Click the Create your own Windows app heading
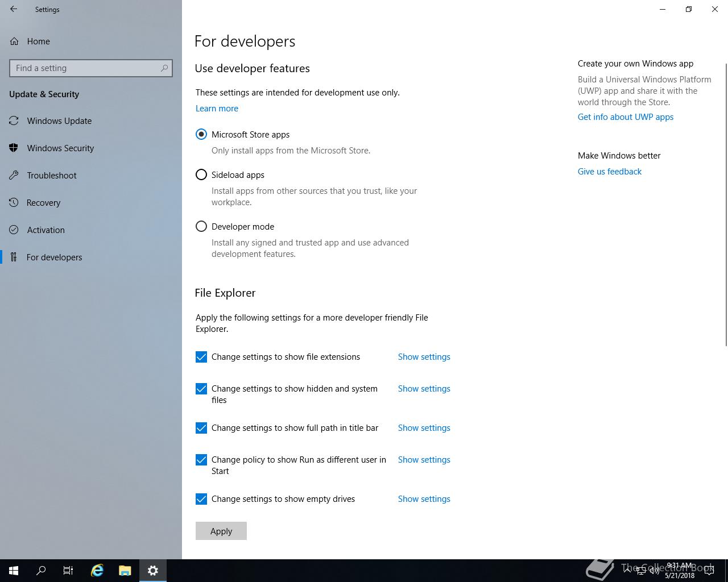 (x=635, y=64)
